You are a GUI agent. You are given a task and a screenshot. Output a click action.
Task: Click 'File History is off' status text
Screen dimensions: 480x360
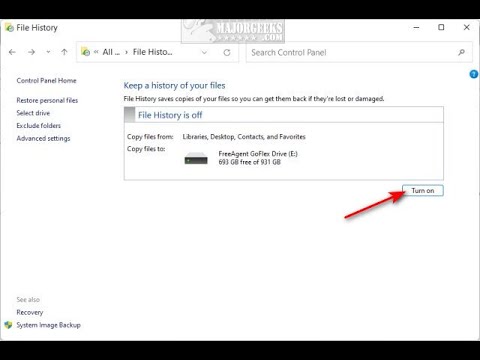[x=170, y=115]
